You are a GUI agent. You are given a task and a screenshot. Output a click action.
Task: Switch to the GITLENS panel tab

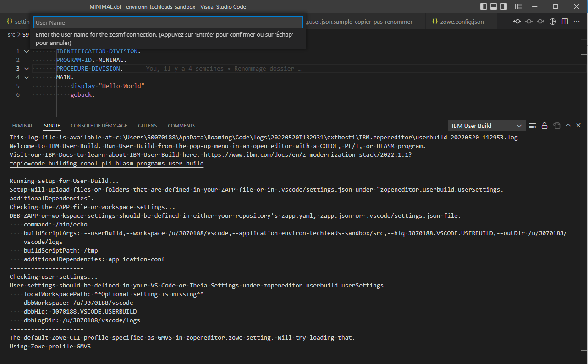(x=147, y=125)
